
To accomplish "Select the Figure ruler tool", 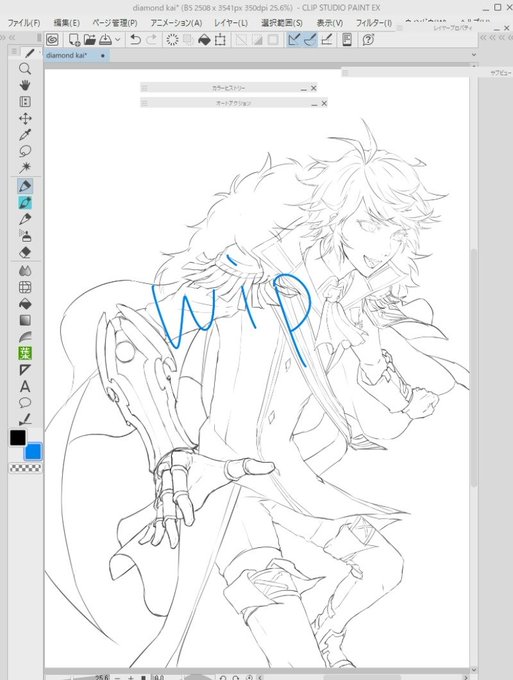I will 25,369.
